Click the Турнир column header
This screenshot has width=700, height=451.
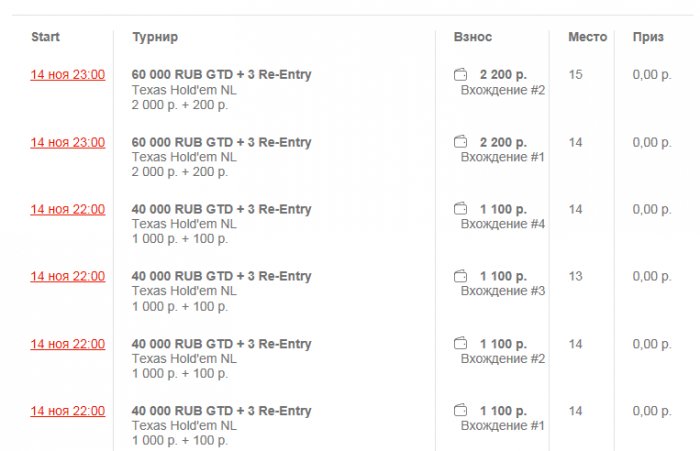click(x=155, y=37)
